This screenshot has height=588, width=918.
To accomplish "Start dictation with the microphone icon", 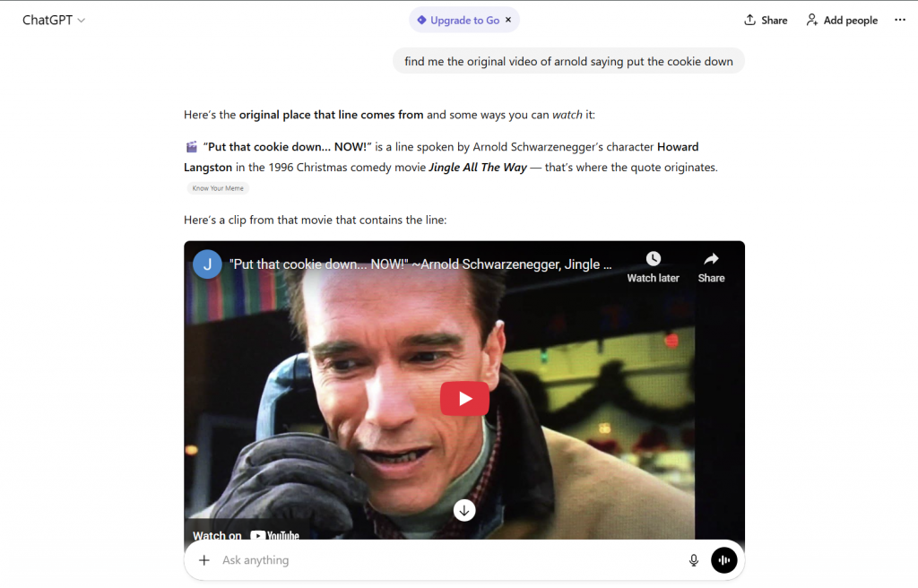I will pos(693,560).
